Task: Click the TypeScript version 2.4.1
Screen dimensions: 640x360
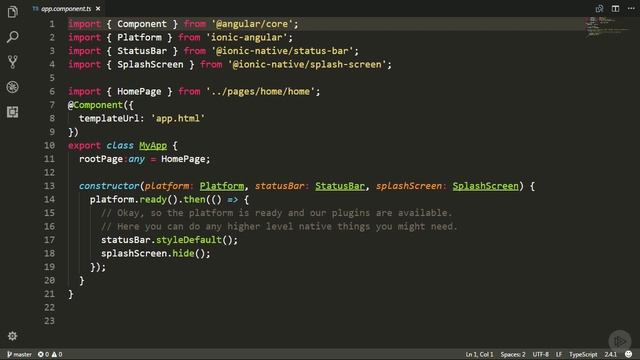Action: 611,354
